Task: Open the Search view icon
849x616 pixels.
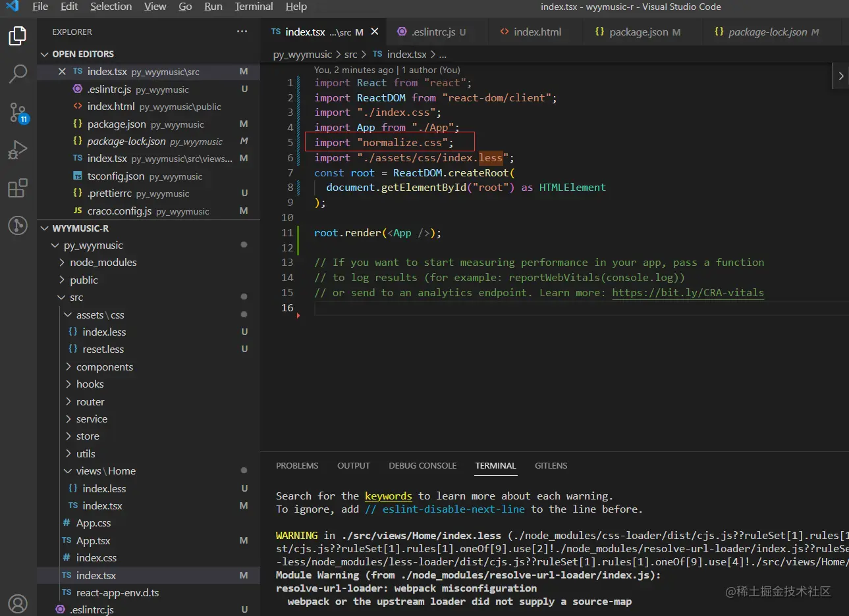Action: point(18,74)
